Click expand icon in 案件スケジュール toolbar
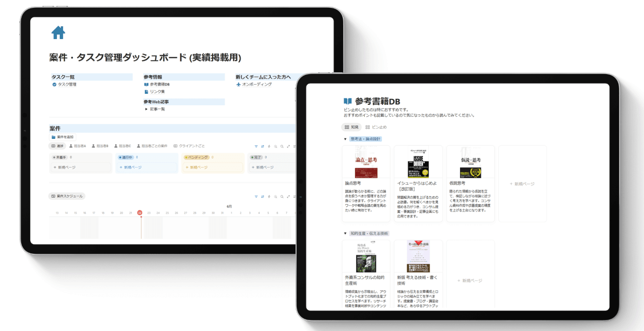The height and width of the screenshot is (331, 644). (288, 196)
